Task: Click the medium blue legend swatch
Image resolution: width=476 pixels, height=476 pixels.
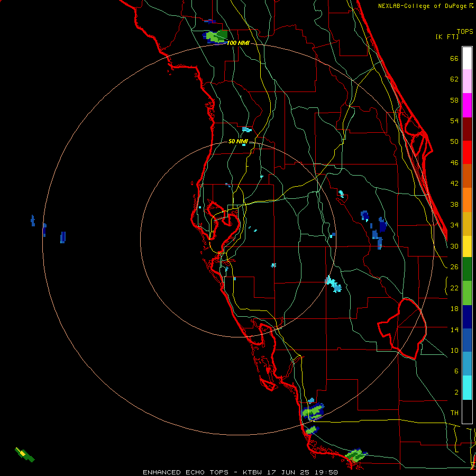Action: (467, 340)
